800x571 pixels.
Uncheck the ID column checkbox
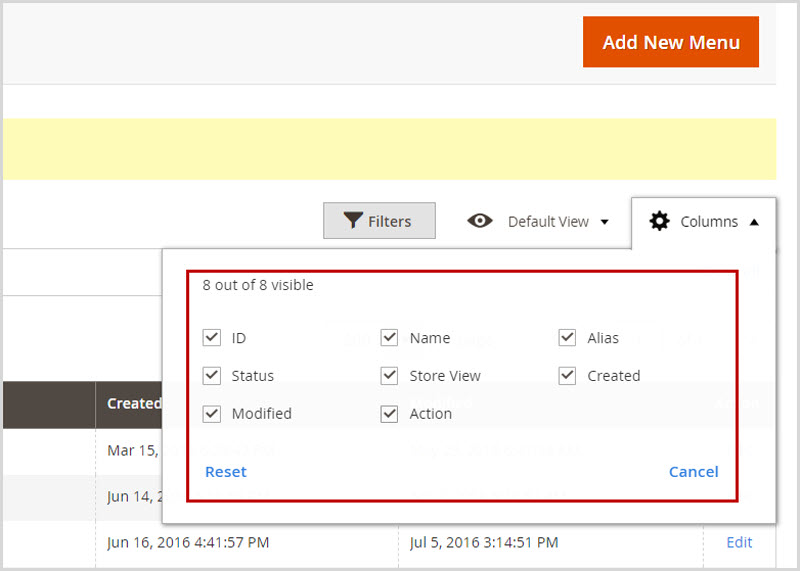(212, 338)
